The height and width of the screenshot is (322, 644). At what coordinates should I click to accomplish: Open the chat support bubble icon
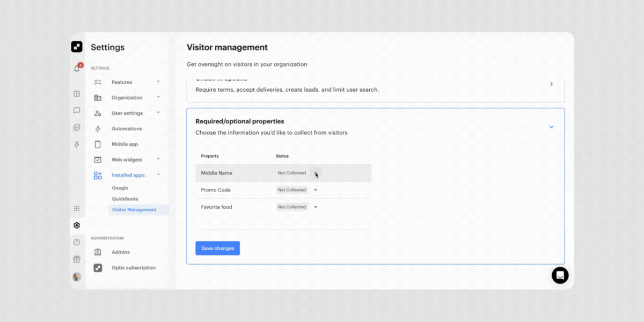[560, 275]
